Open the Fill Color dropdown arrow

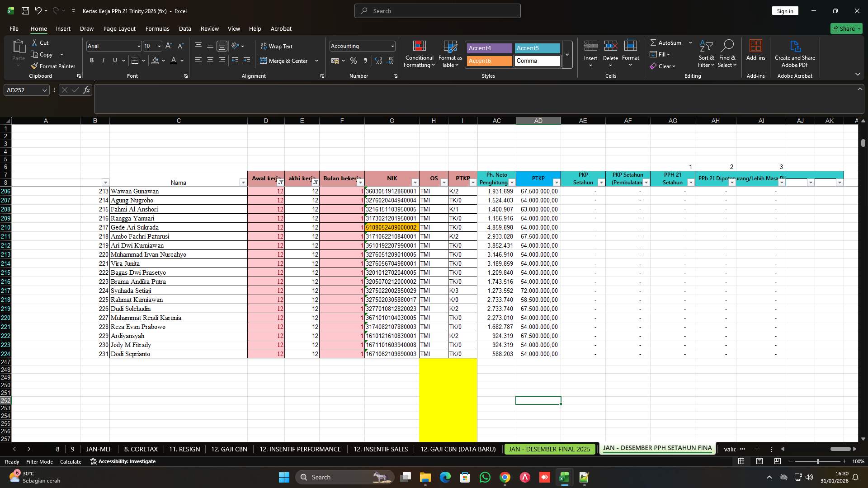(x=164, y=61)
